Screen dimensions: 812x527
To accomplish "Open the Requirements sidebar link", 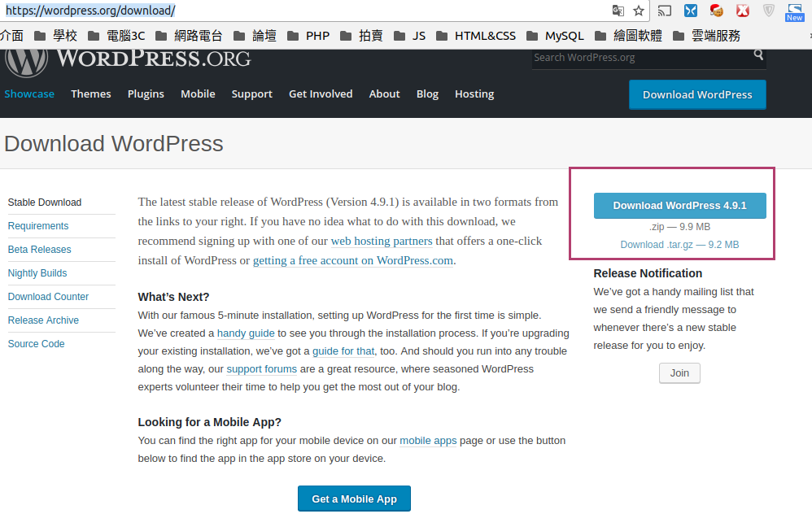I will 38,226.
